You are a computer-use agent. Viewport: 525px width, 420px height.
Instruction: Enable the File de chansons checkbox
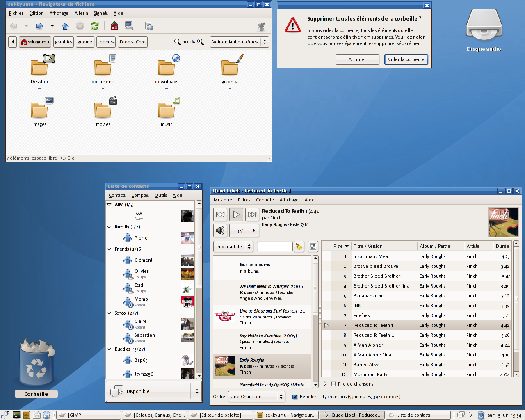point(333,384)
